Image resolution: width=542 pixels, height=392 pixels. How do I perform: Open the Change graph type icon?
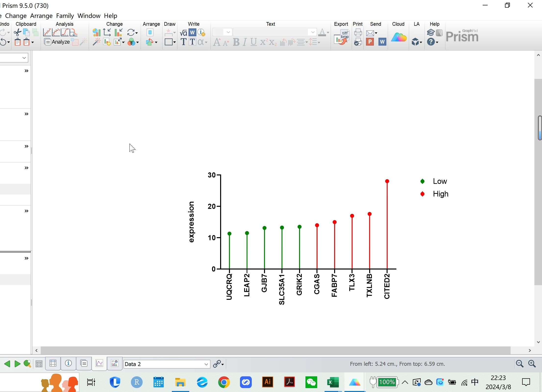96,32
